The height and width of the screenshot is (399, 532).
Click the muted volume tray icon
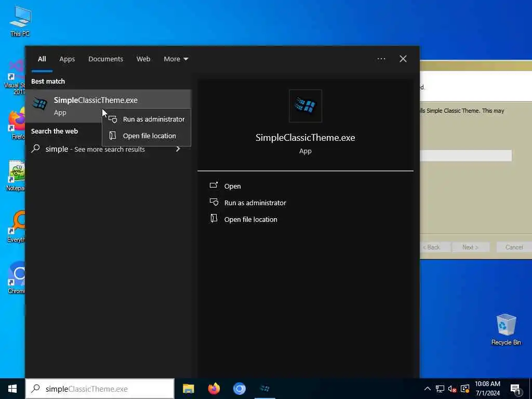tap(453, 389)
